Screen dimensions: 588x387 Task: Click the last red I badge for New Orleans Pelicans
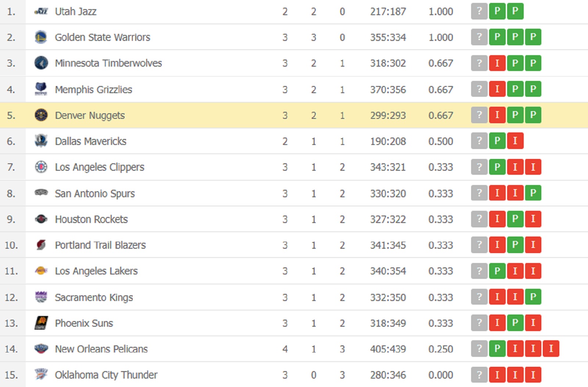pyautogui.click(x=551, y=348)
